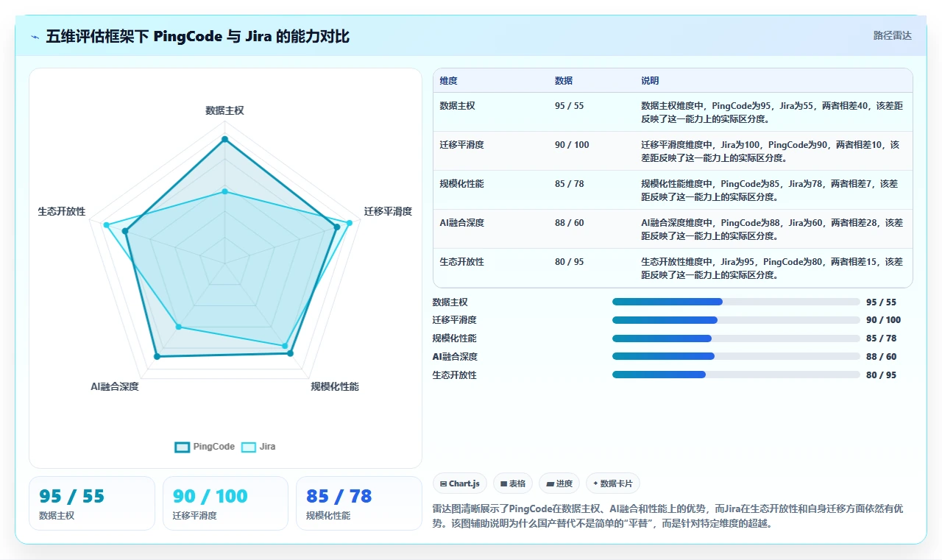Click the 数据主权 progress bar
The width and height of the screenshot is (942, 560).
coord(736,302)
